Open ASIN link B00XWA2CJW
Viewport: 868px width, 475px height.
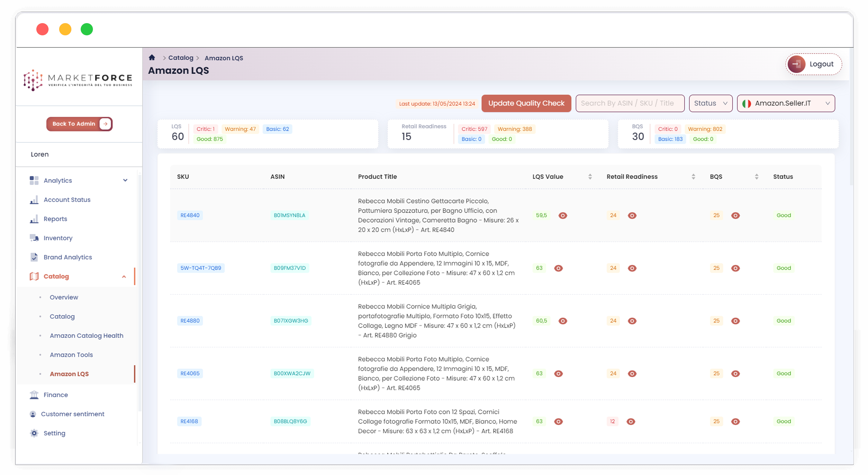(292, 374)
